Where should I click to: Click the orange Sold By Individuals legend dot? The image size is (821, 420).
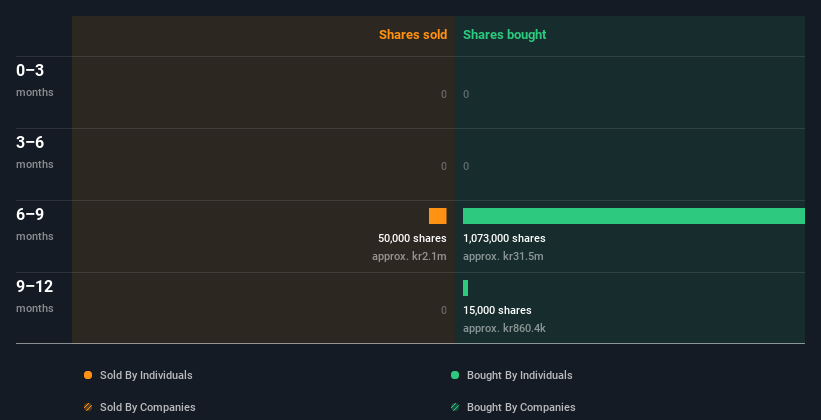pos(88,375)
